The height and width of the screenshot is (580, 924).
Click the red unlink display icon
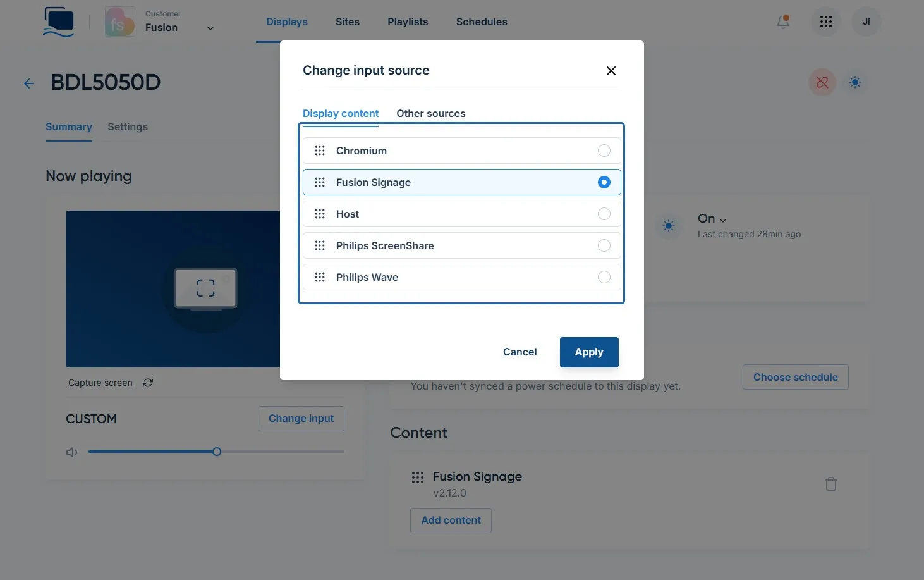822,82
